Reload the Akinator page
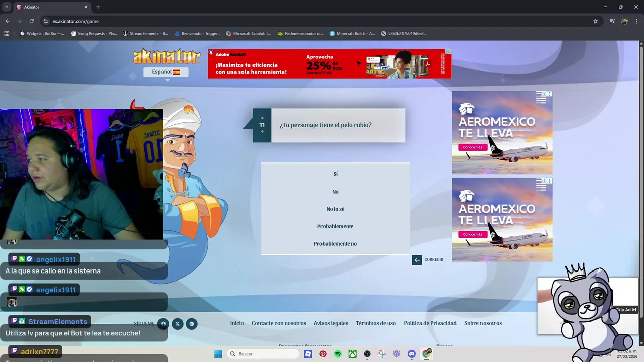Image resolution: width=644 pixels, height=362 pixels. tap(31, 21)
